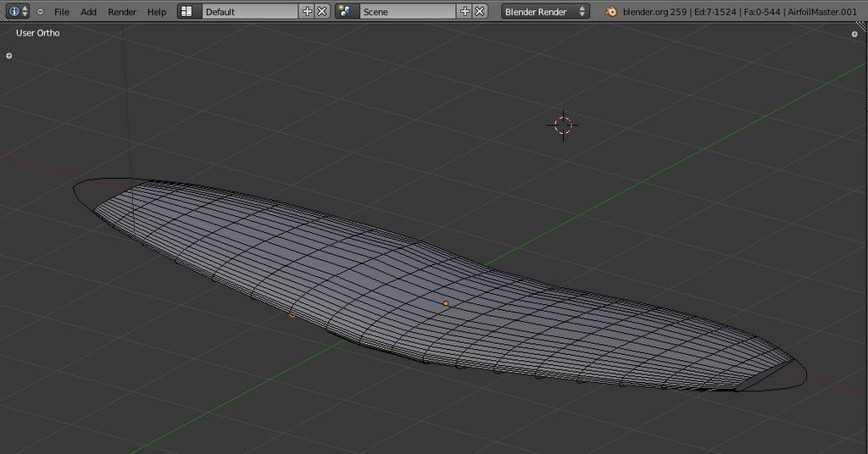Add a new screen layout

[307, 11]
